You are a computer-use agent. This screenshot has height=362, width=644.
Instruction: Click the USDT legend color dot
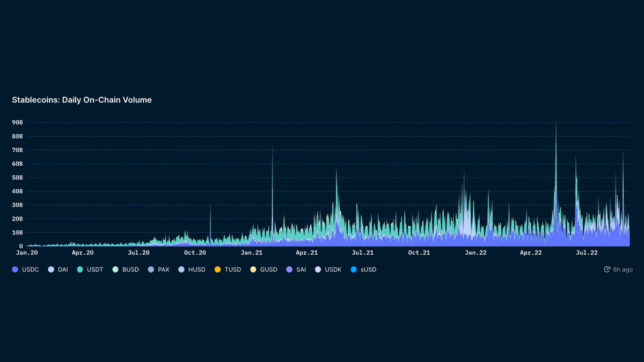(x=80, y=269)
